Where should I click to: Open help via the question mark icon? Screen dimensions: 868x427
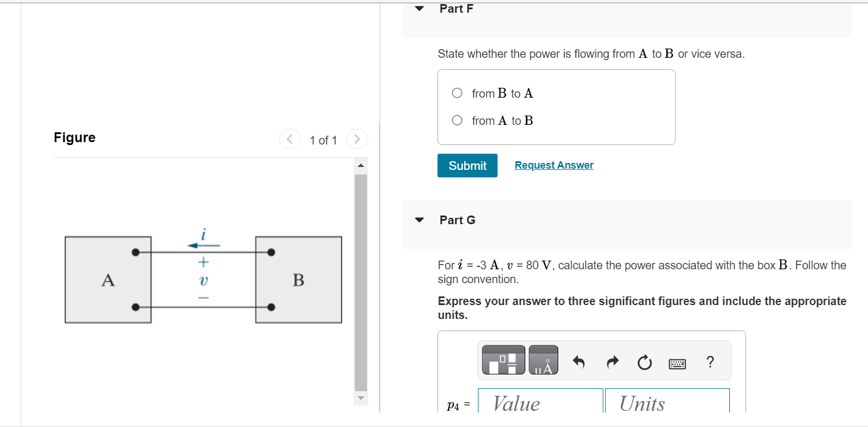click(710, 362)
